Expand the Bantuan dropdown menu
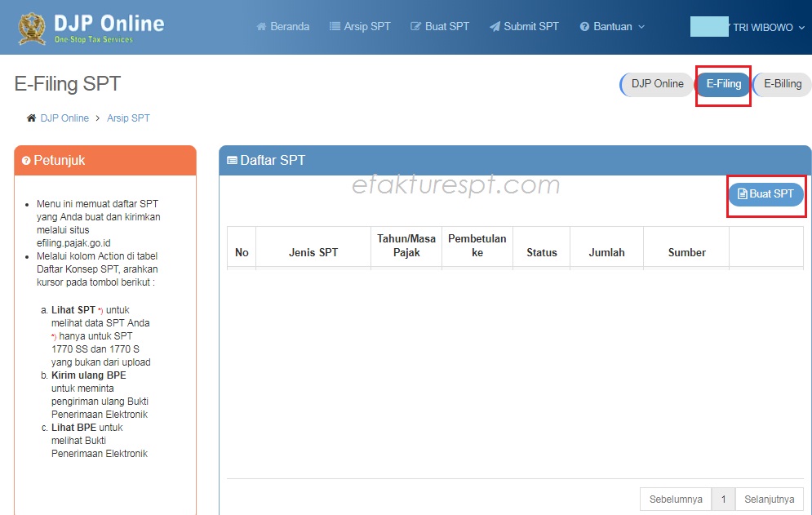The width and height of the screenshot is (812, 515). [x=612, y=26]
